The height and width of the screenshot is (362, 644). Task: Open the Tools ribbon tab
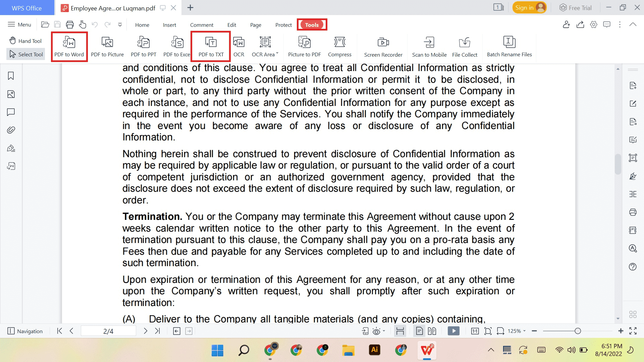(x=312, y=24)
